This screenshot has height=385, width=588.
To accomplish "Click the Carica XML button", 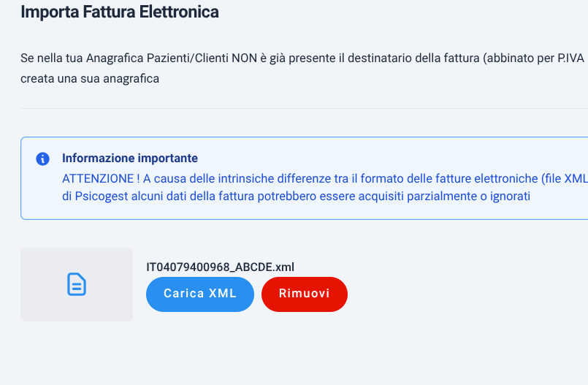I will click(200, 294).
